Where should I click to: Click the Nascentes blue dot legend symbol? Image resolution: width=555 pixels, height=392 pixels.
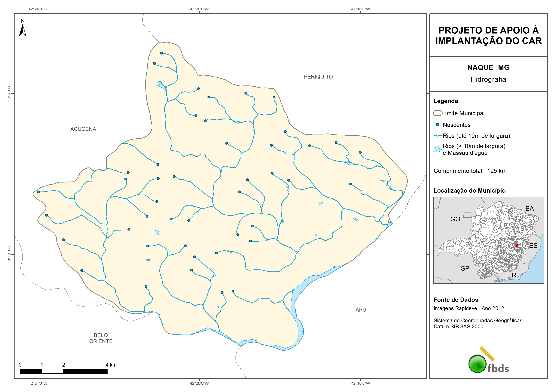point(437,125)
